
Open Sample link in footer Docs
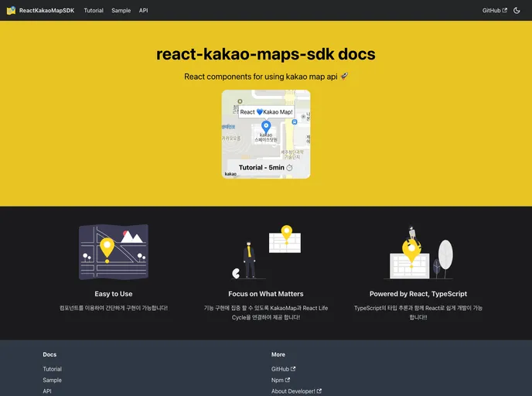pyautogui.click(x=53, y=380)
